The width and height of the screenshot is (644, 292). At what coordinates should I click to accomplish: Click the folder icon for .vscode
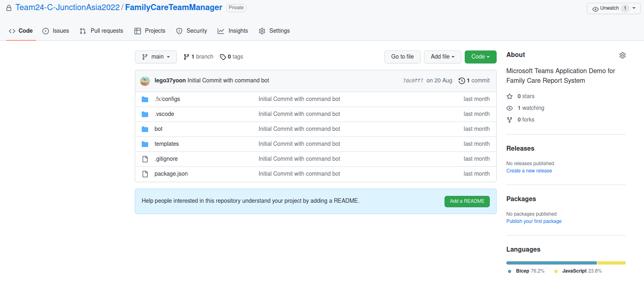(x=145, y=114)
